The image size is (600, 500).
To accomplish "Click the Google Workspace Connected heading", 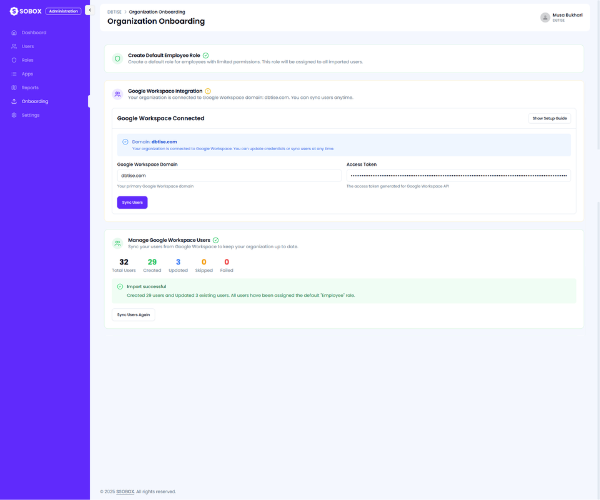I will pyautogui.click(x=160, y=119).
